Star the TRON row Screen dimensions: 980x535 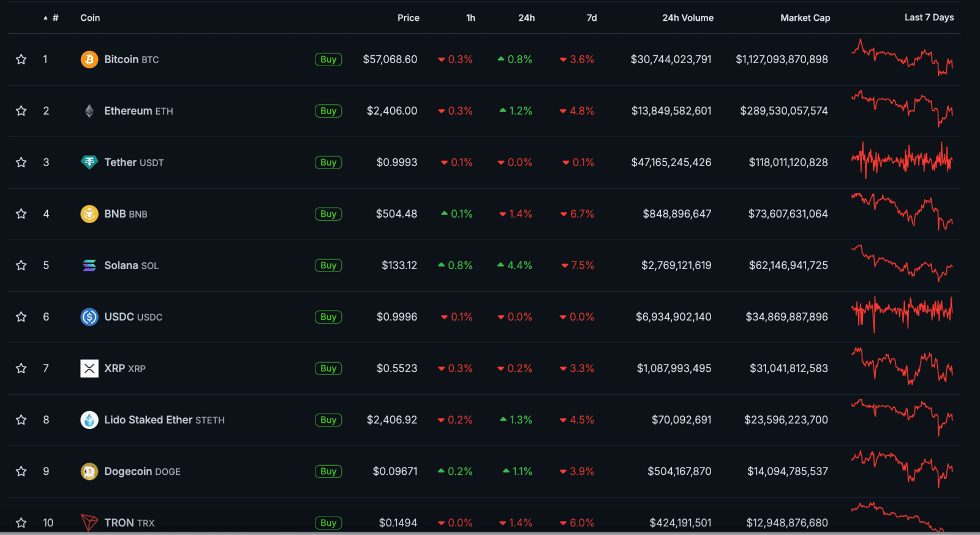(21, 523)
